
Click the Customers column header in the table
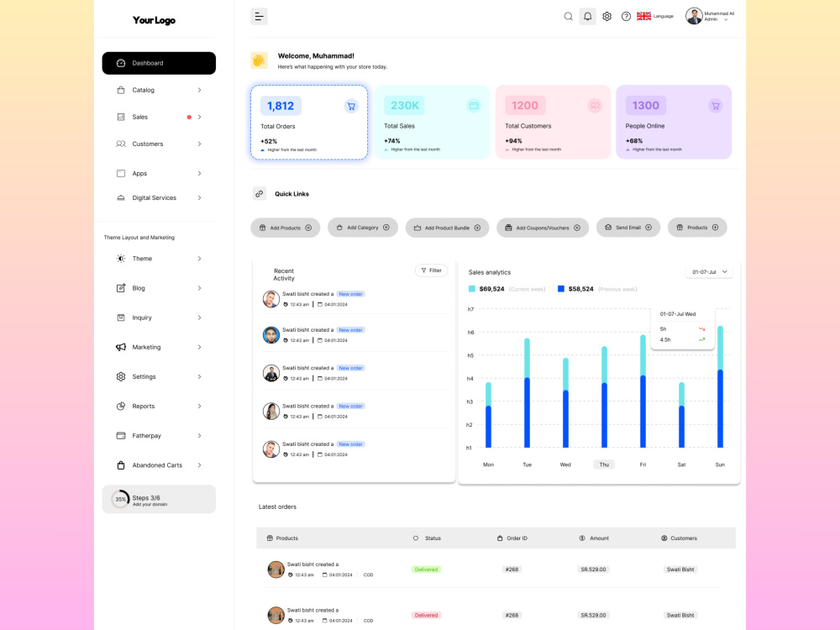click(680, 538)
